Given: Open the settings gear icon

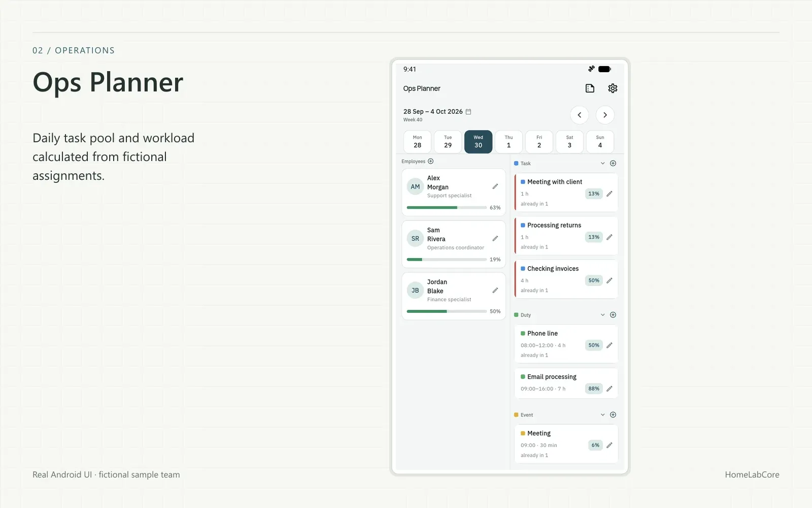Looking at the screenshot, I should [613, 88].
